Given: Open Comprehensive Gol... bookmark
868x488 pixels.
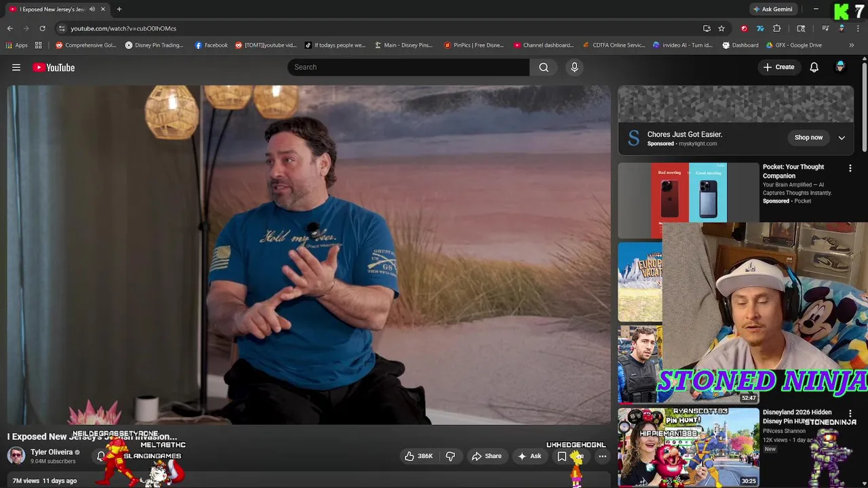Looking at the screenshot, I should click(86, 45).
